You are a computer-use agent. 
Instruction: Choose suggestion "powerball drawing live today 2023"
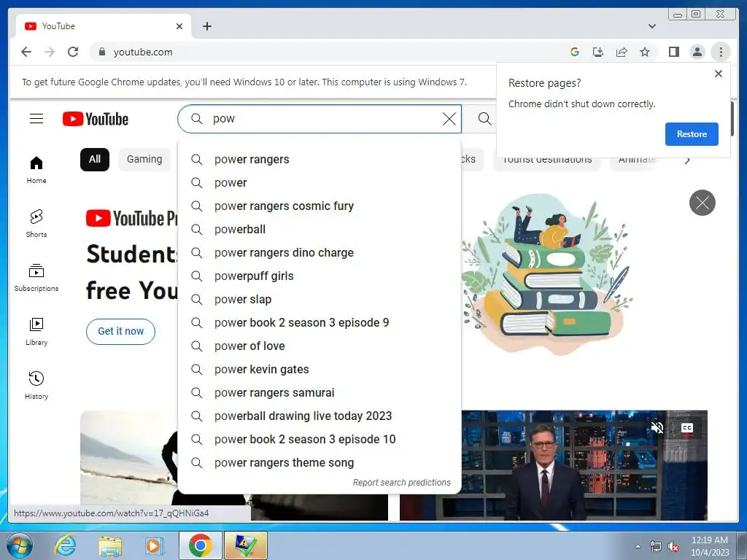320,416
